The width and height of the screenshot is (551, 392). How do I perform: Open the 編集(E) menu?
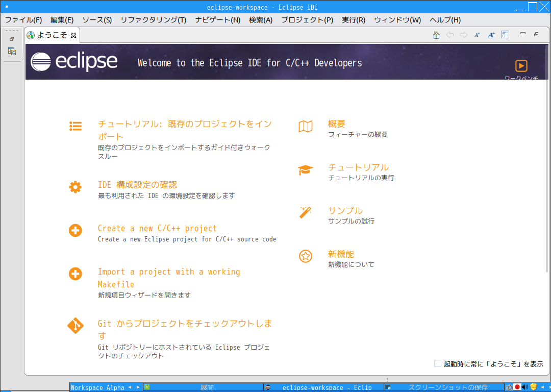coord(62,20)
